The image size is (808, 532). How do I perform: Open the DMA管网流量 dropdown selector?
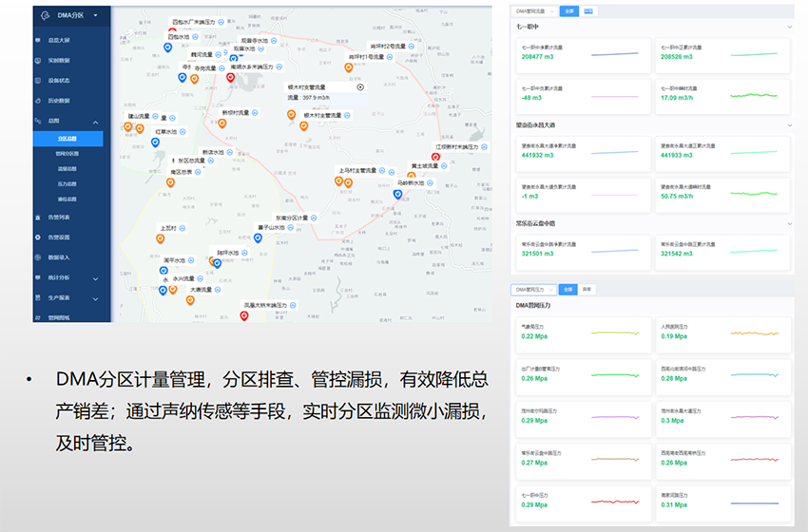click(x=533, y=11)
